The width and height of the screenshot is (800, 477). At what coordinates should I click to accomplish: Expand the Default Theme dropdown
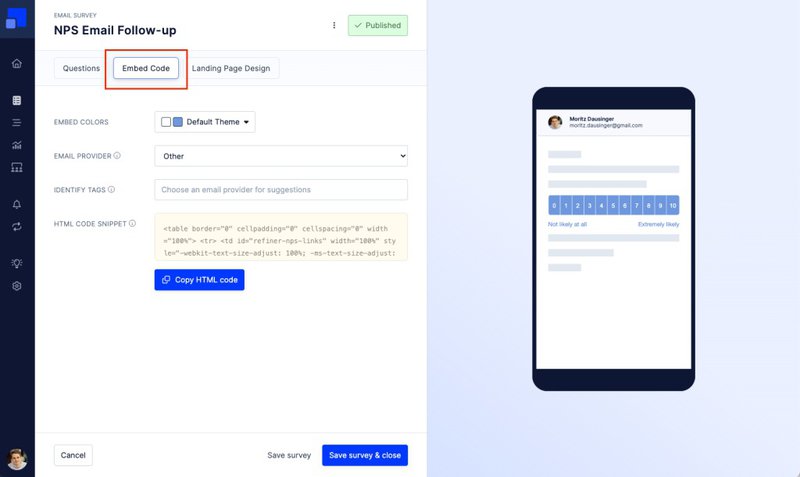[206, 122]
